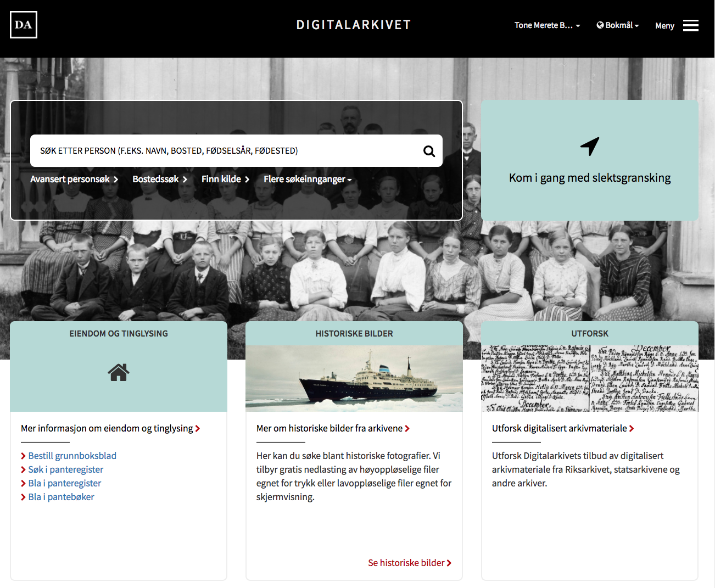The height and width of the screenshot is (588, 715).
Task: Open the Tone Merete B... user dropdown
Action: pyautogui.click(x=547, y=25)
